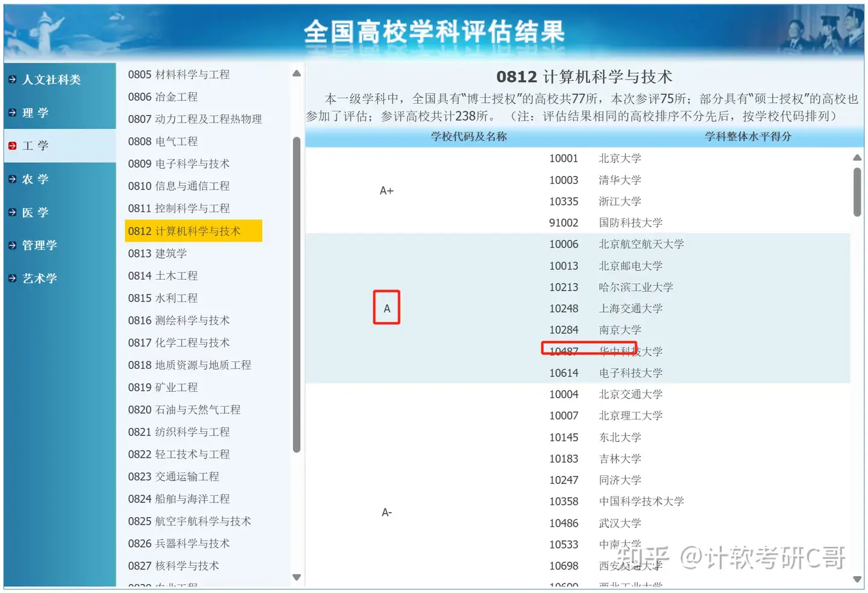Select 0822 轻工技术与工程
The width and height of the screenshot is (868, 593).
point(178,454)
